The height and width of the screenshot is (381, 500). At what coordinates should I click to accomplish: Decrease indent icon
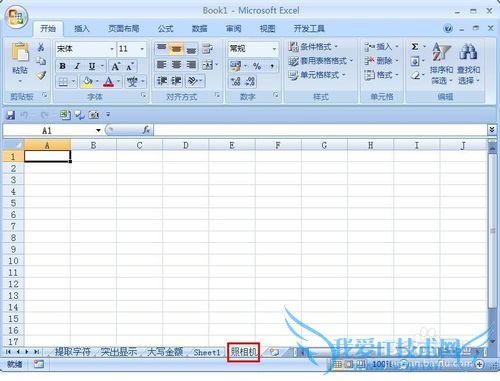pyautogui.click(x=162, y=80)
